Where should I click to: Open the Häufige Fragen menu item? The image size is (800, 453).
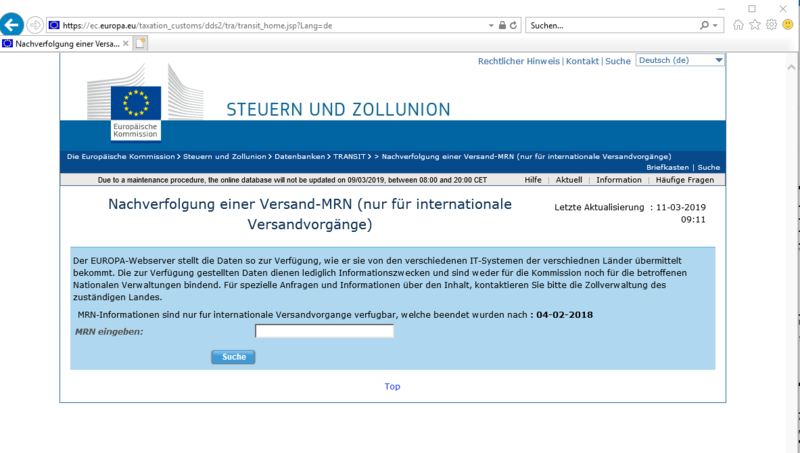(x=685, y=180)
